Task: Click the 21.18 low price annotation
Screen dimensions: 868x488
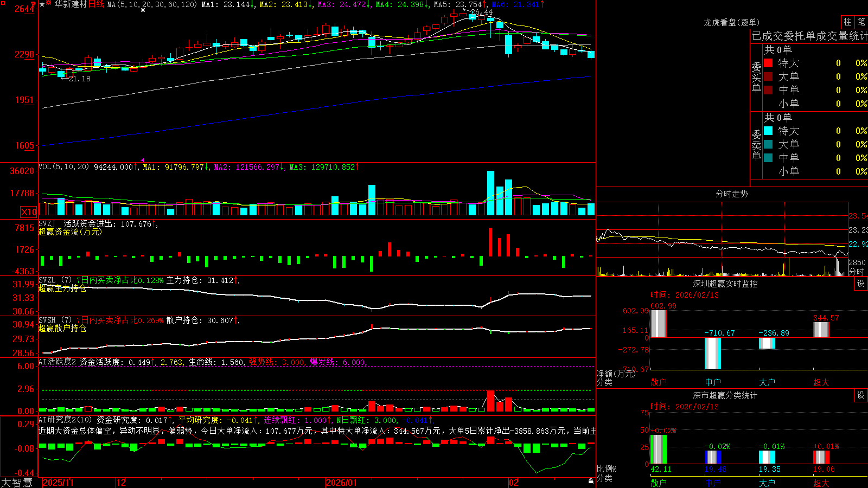Action: point(80,79)
